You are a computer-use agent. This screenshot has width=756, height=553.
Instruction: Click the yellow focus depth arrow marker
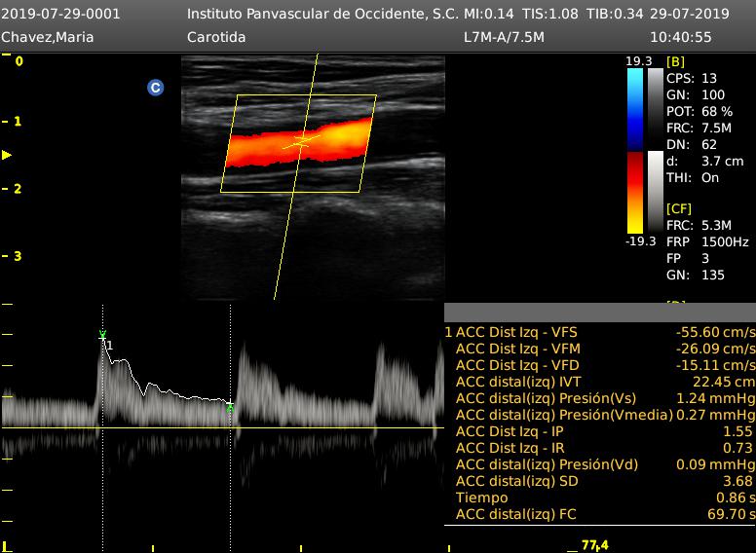[7, 155]
